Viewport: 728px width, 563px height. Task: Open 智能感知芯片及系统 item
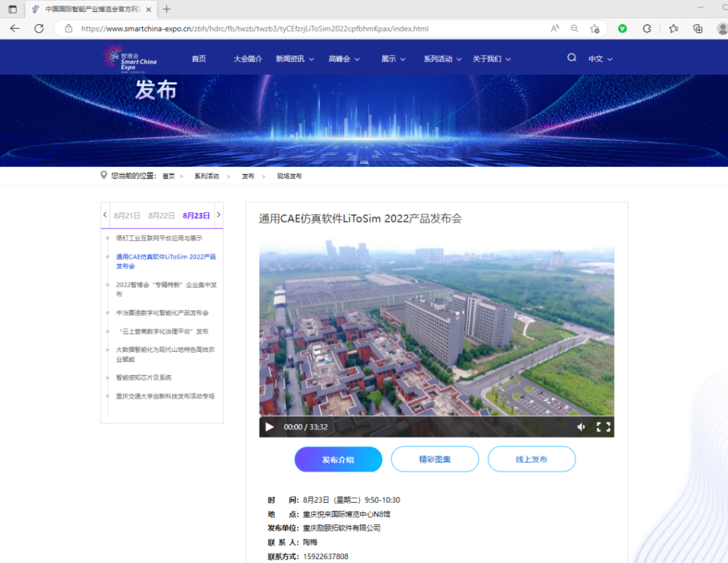pos(144,377)
